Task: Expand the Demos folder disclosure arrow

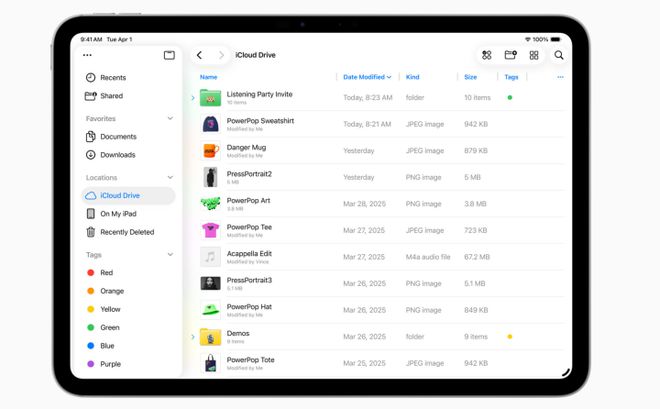Action: 193,337
